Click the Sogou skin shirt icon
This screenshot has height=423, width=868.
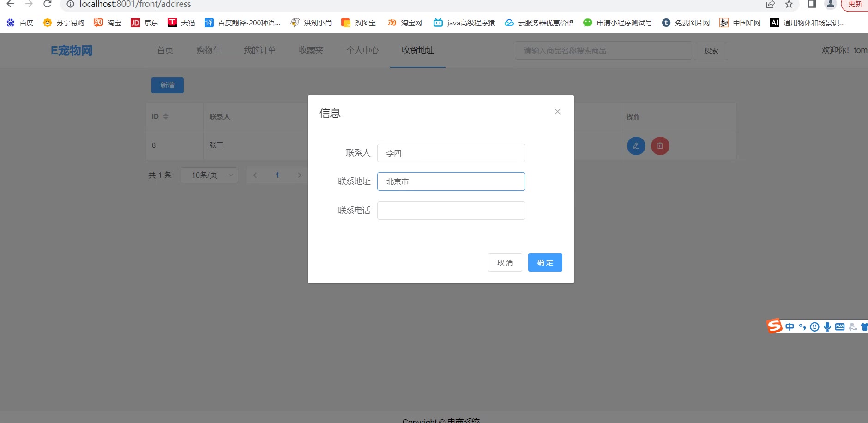pos(864,327)
